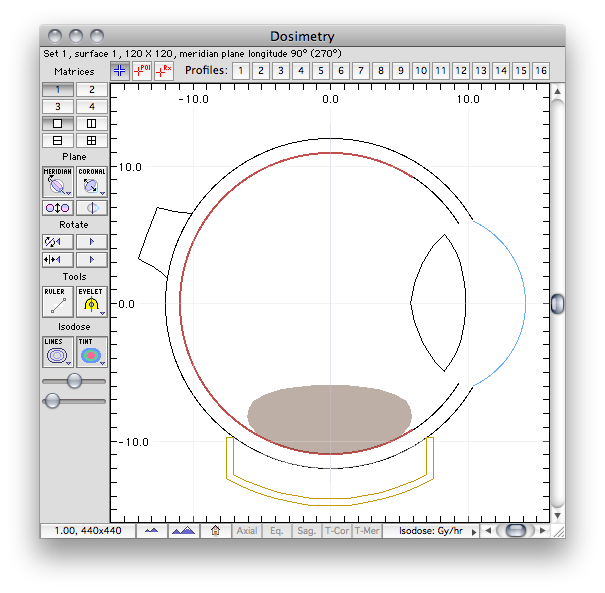Screen dimensions: 605x593
Task: Select matrix 2 button
Action: point(91,90)
